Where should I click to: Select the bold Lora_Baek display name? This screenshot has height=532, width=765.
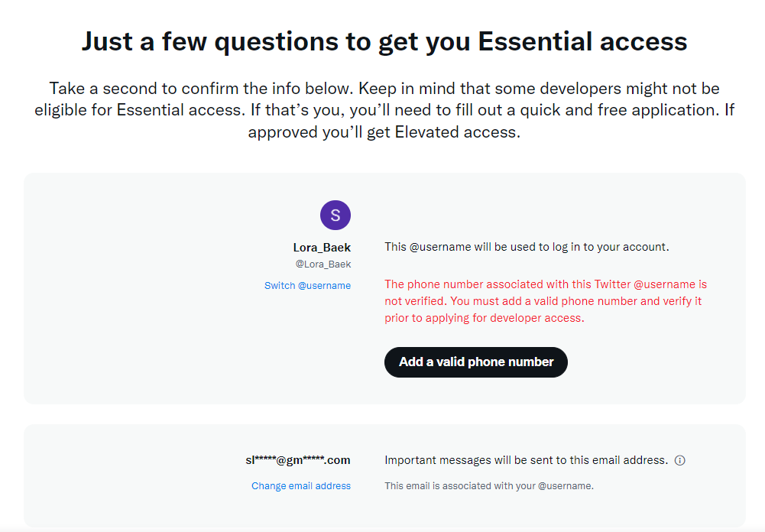point(322,248)
